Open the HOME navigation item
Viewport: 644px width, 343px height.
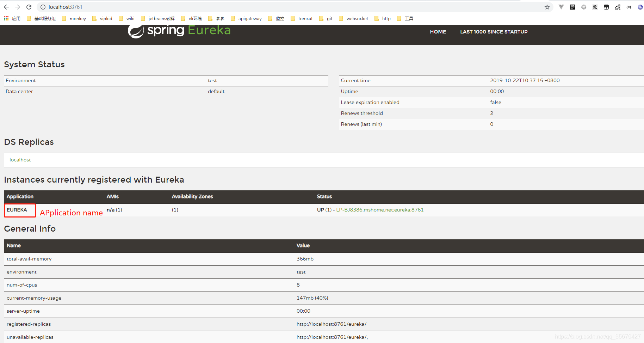coord(438,32)
